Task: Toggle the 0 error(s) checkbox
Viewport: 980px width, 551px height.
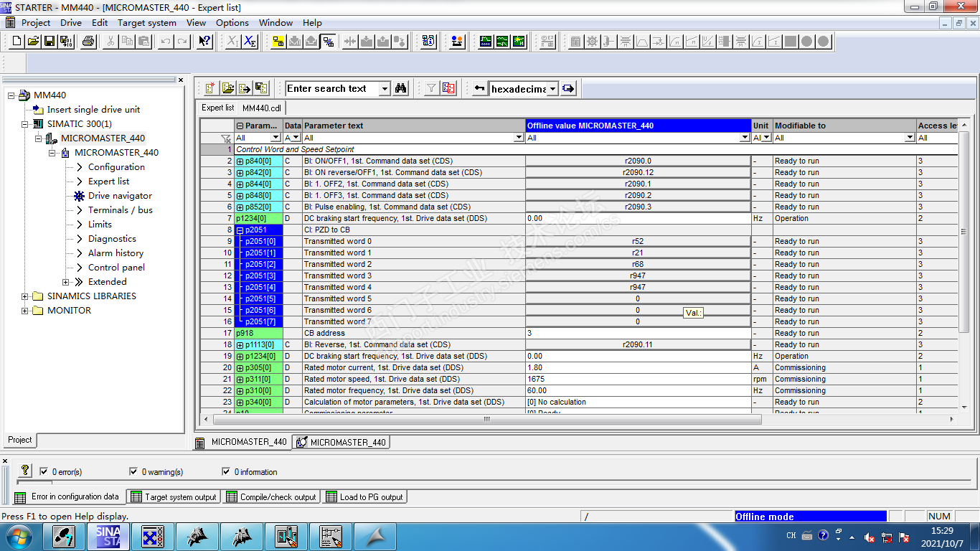Action: [44, 471]
